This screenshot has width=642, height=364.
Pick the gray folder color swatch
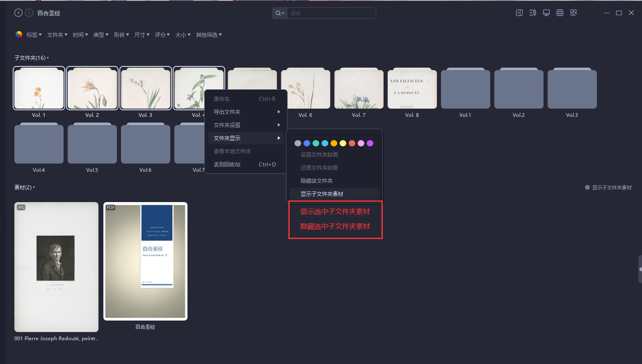[298, 143]
